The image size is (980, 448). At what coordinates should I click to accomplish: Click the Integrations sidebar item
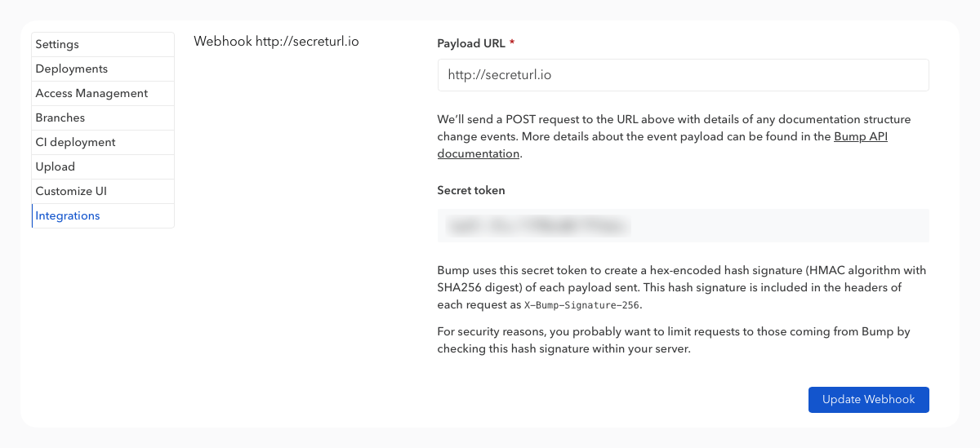coord(68,215)
